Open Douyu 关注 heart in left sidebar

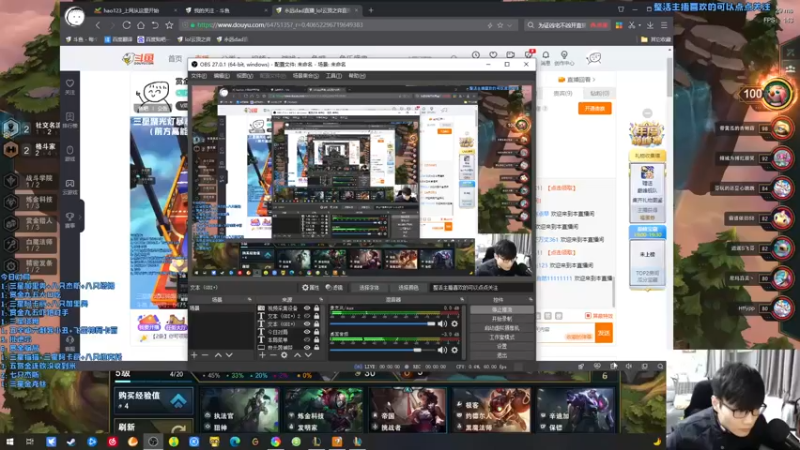pyautogui.click(x=70, y=84)
